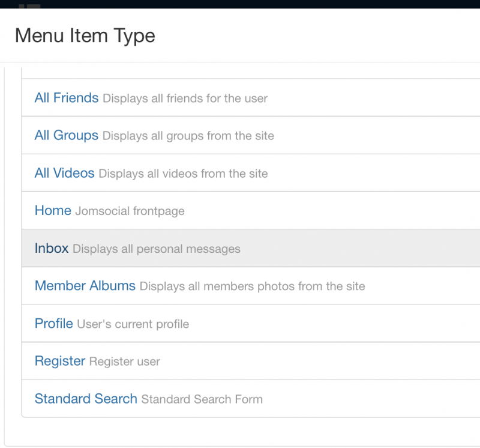
Task: Click the 'Jomsocial frontpage' description
Action: coord(130,211)
